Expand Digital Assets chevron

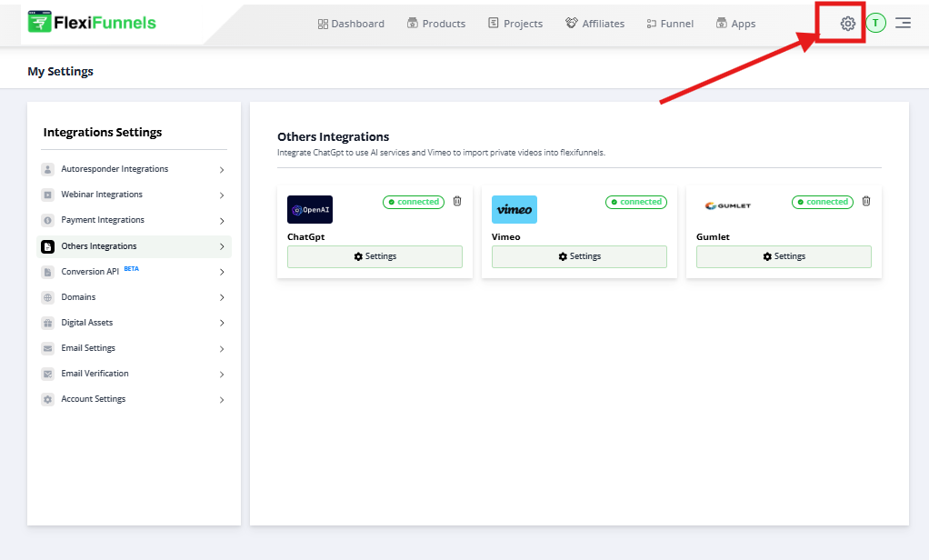[222, 323]
